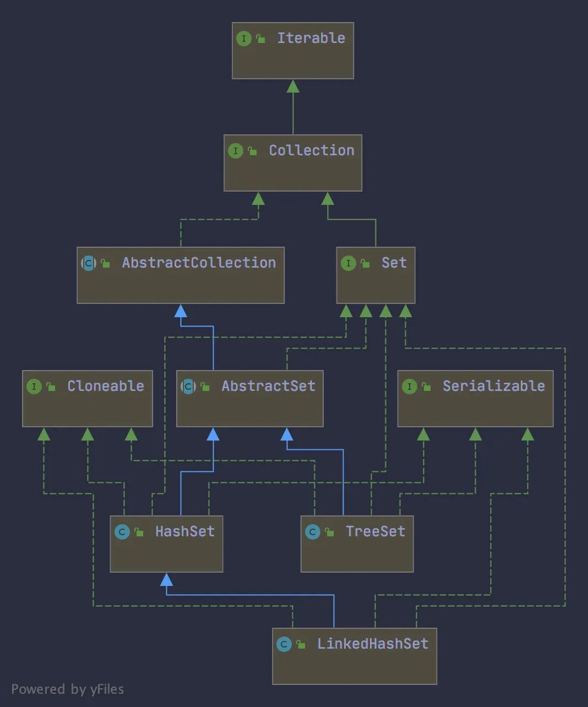Click the interface badge on Collection
The width and height of the screenshot is (588, 707).
click(x=236, y=150)
